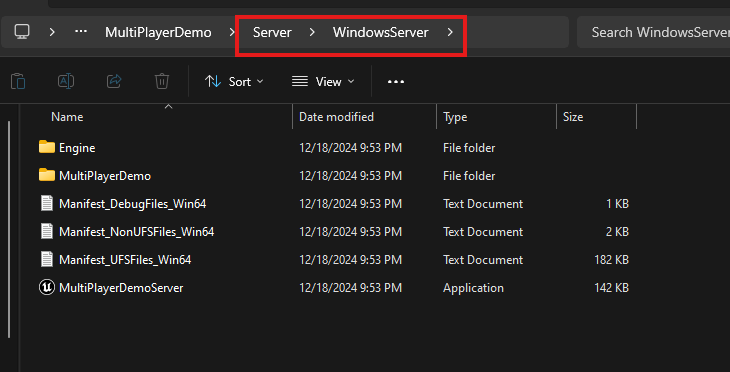Click the Engine row date modified
Viewport: 730px width, 372px height.
pos(350,148)
